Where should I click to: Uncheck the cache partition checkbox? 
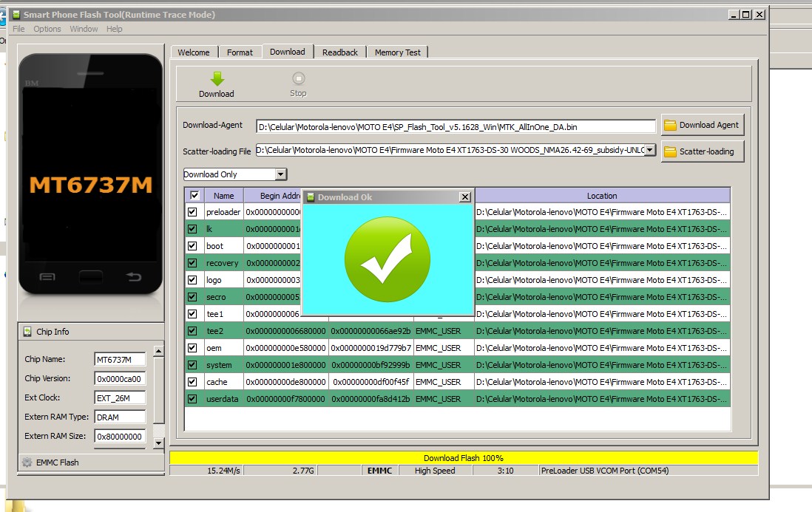coord(192,382)
